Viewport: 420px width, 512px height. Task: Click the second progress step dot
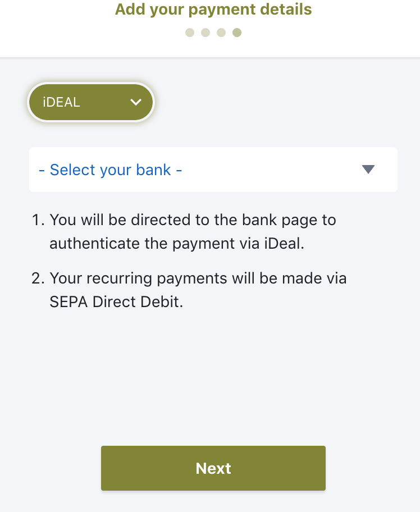point(206,33)
